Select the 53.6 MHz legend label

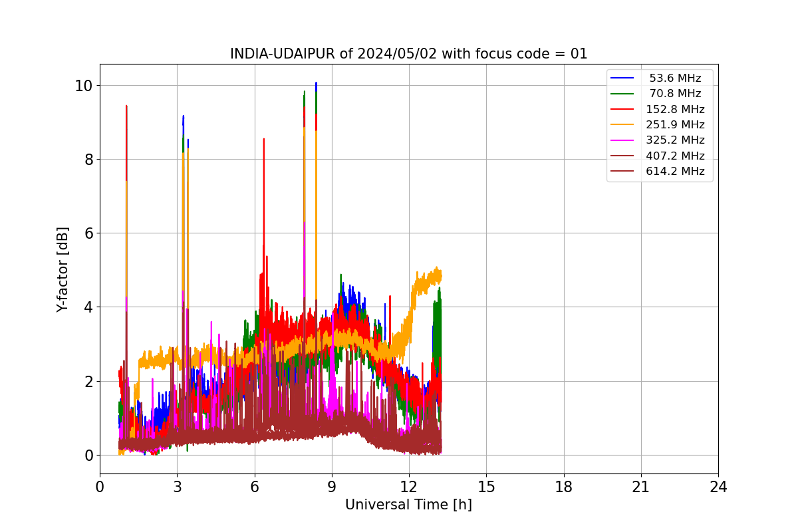[x=675, y=78]
